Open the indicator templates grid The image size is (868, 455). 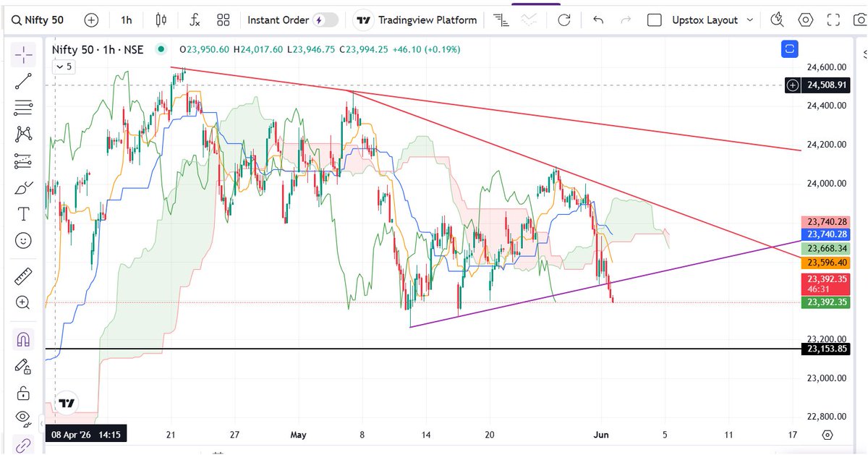click(224, 20)
